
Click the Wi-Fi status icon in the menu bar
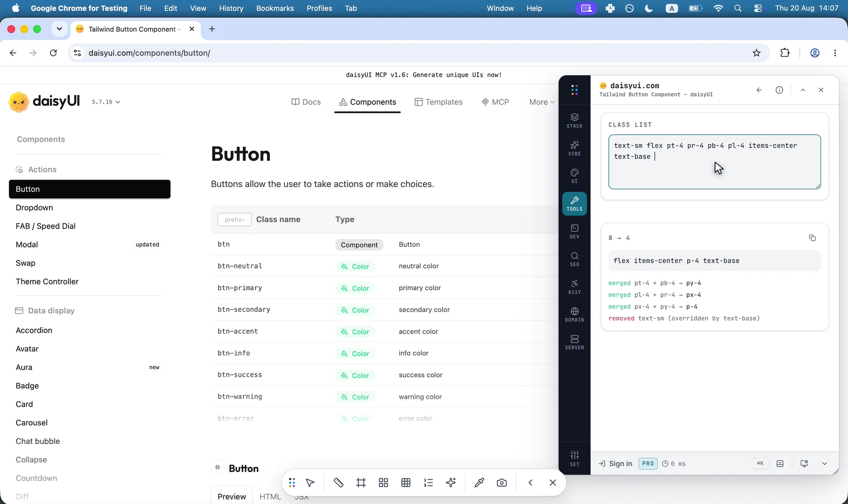coord(718,8)
